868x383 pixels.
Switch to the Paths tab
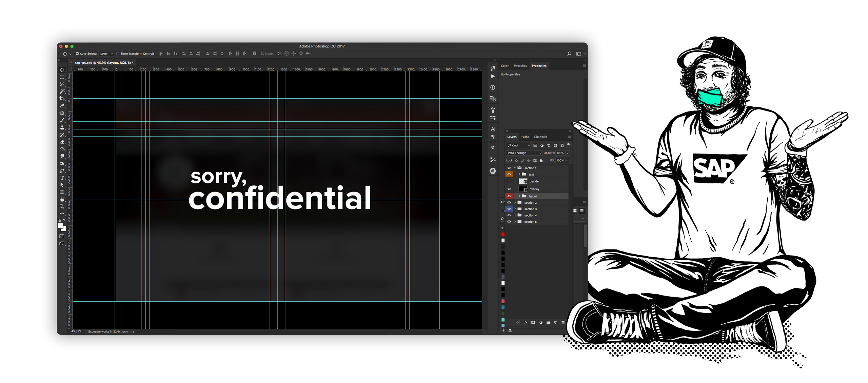pyautogui.click(x=525, y=137)
